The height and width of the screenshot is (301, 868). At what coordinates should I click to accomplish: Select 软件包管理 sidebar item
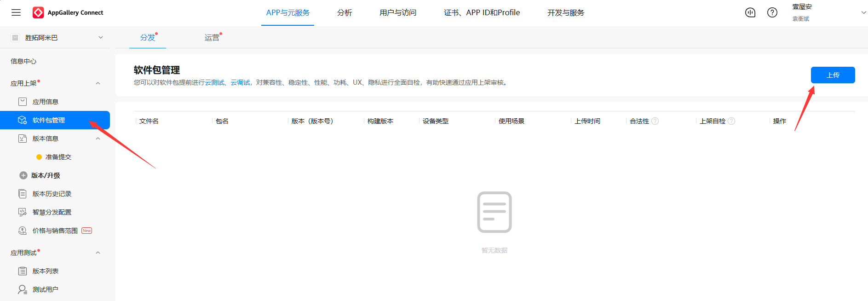click(55, 120)
